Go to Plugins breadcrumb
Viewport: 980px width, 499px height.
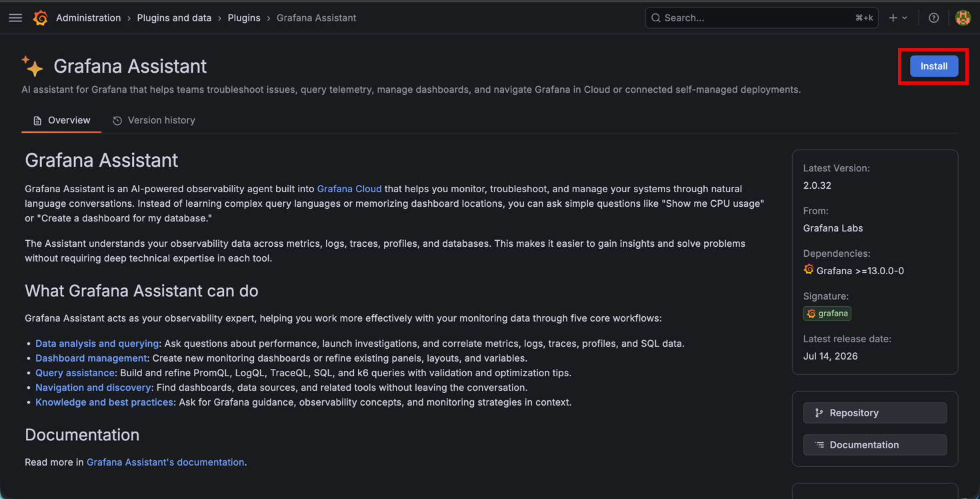point(244,18)
